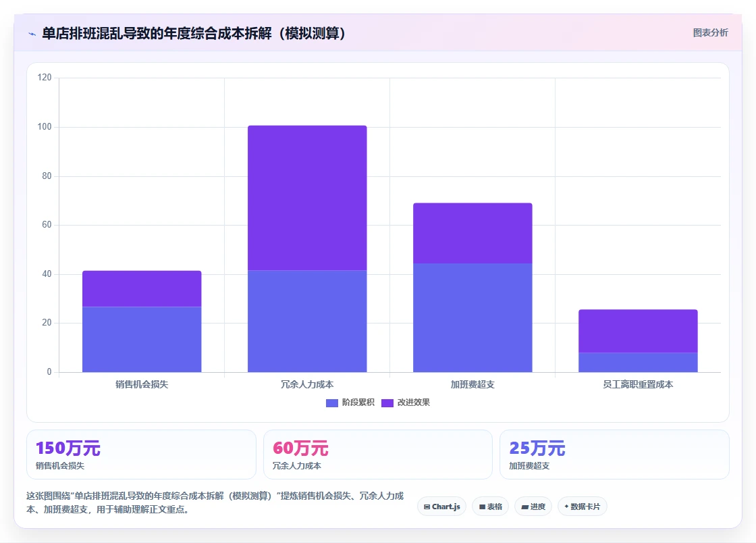Select the 表格 tag
Image resolution: width=756 pixels, height=543 pixels.
490,507
